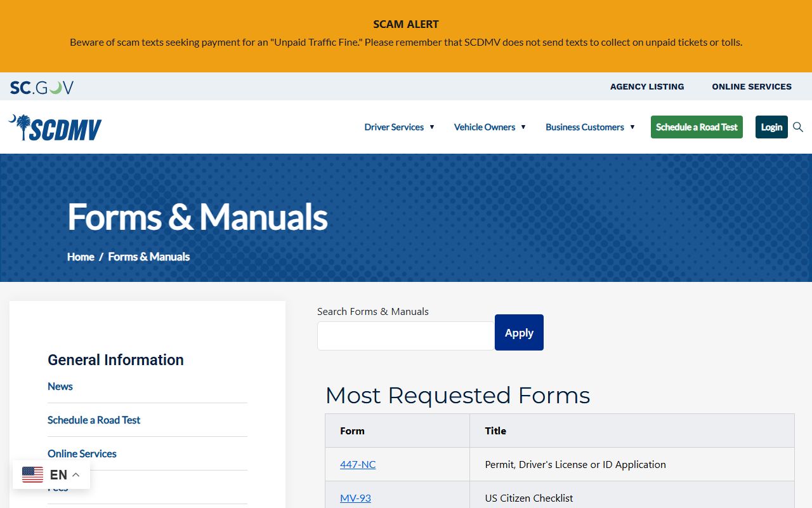
Task: Open Business Customers menu
Action: coord(585,127)
